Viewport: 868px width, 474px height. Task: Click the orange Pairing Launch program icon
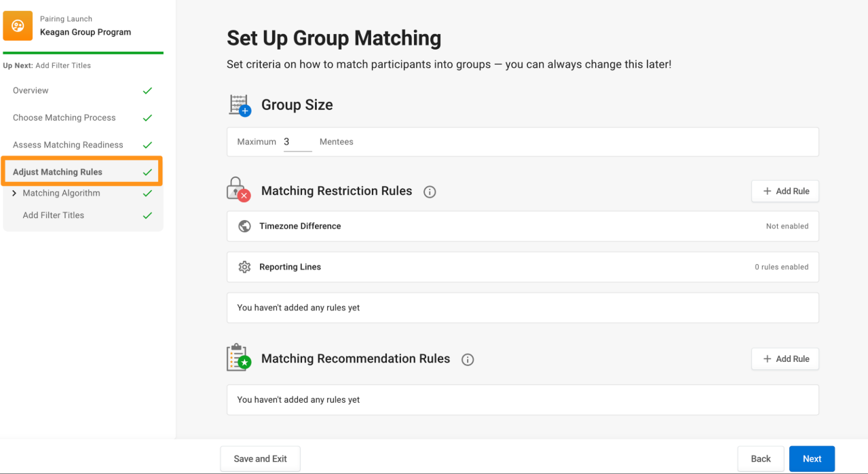(x=18, y=26)
